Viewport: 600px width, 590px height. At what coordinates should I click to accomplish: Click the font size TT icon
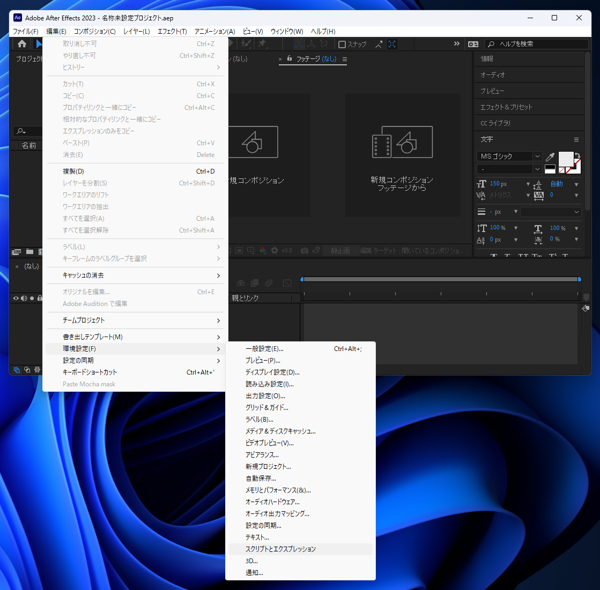481,184
